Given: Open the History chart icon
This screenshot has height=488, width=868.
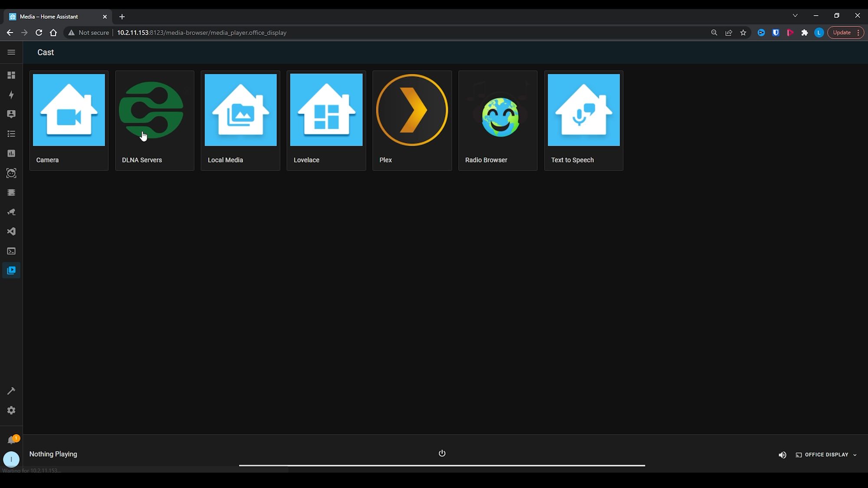Looking at the screenshot, I should tap(11, 153).
